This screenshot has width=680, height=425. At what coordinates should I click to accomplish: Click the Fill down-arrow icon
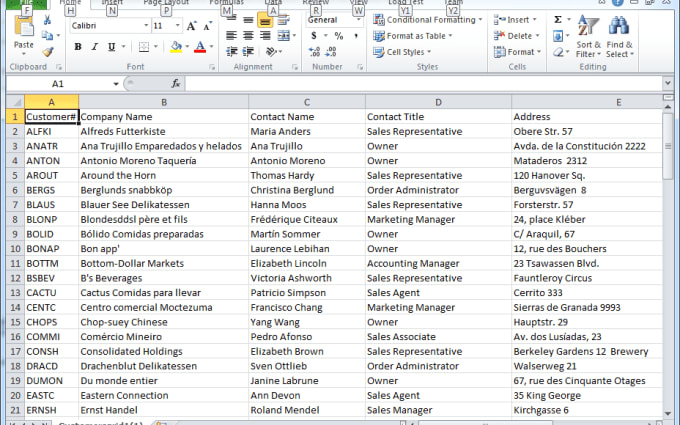(x=558, y=36)
